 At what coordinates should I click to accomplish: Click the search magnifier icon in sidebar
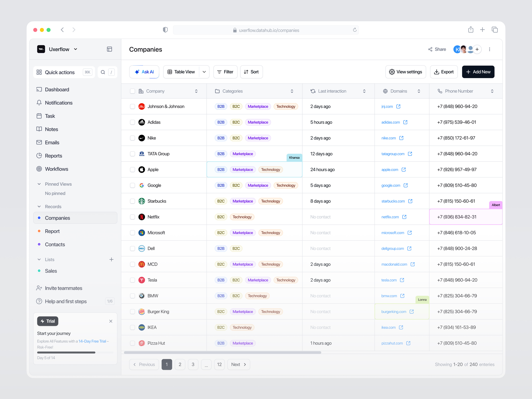point(103,72)
